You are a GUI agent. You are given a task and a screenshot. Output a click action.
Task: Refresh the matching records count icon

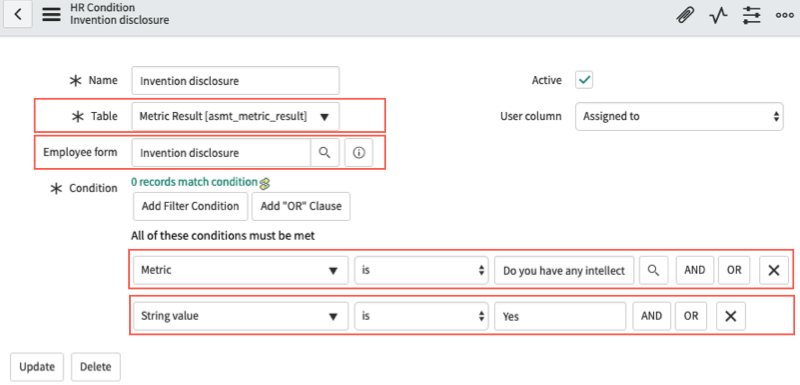point(264,183)
